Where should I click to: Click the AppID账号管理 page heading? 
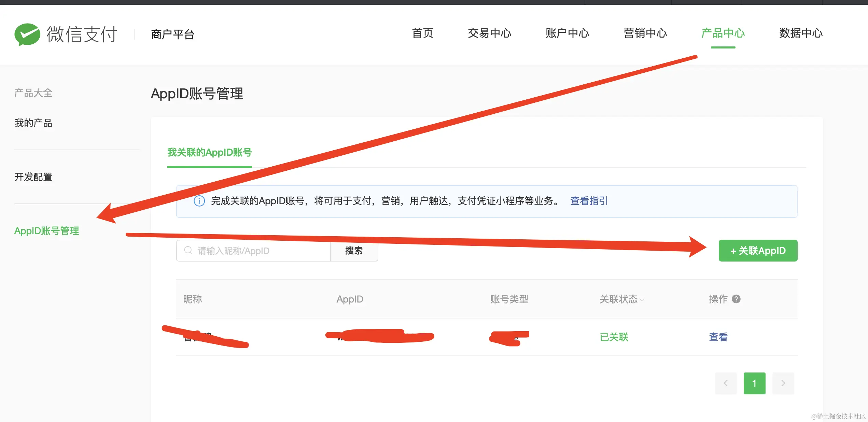coord(197,94)
